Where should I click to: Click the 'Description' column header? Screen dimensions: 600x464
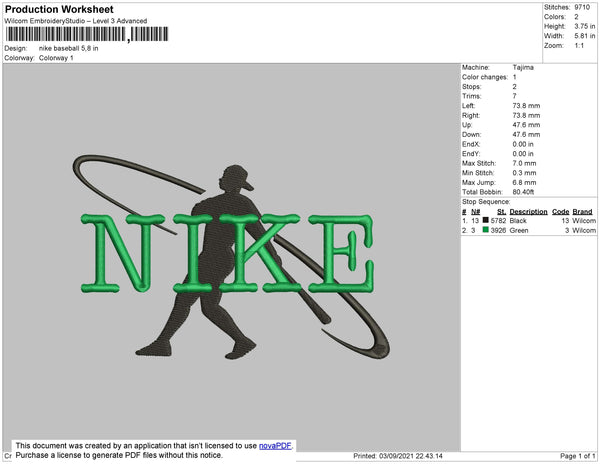(528, 212)
